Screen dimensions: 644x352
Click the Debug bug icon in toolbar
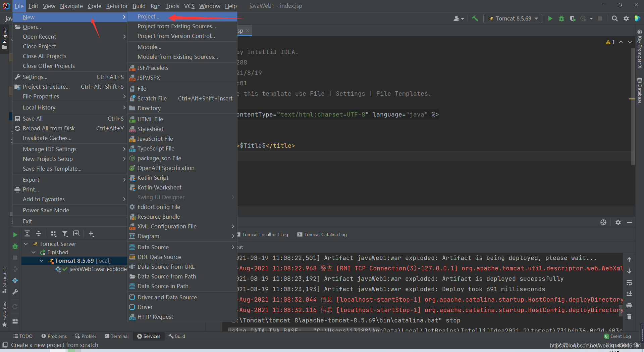(x=561, y=18)
